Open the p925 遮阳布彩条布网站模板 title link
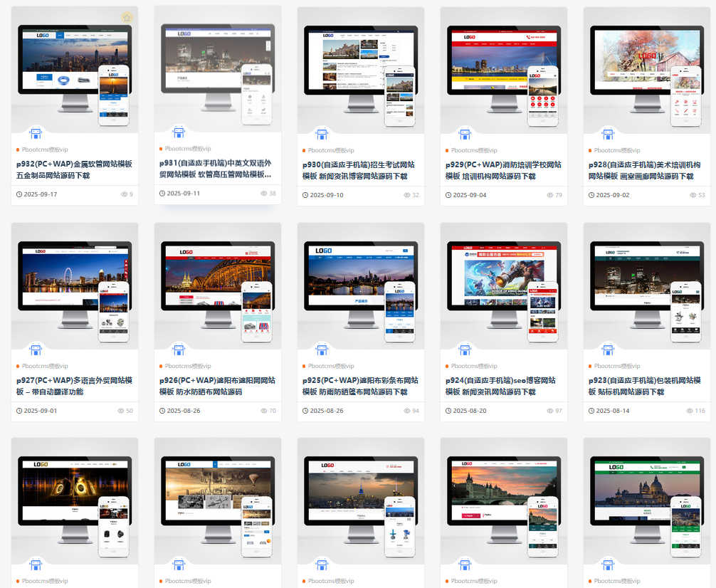 coord(360,386)
